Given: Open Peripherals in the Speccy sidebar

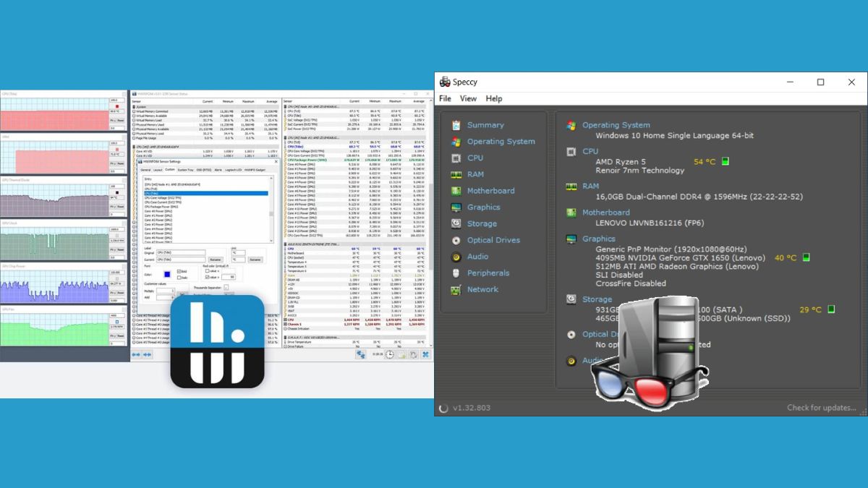Looking at the screenshot, I should pos(488,273).
